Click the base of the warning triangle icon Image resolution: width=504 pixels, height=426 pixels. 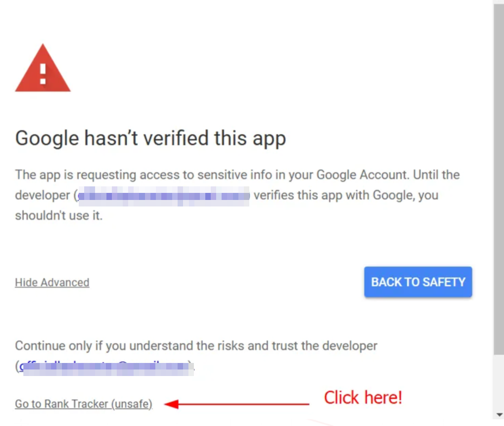tap(43, 90)
